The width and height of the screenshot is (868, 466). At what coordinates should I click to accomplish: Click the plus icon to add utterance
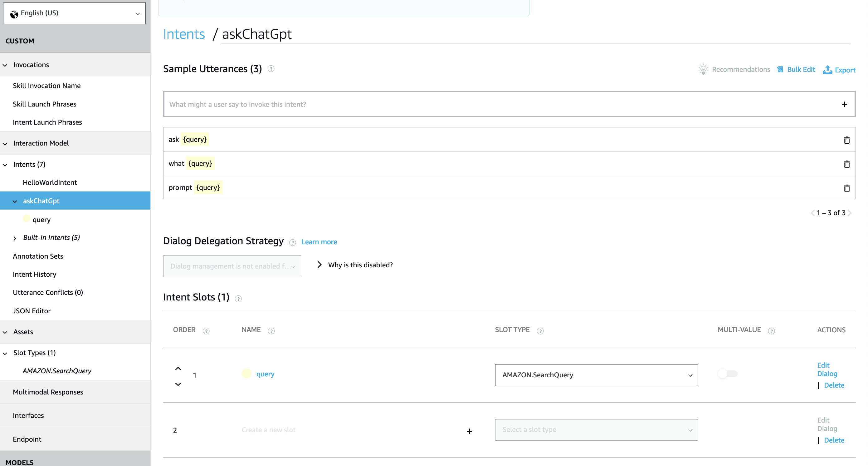point(844,104)
